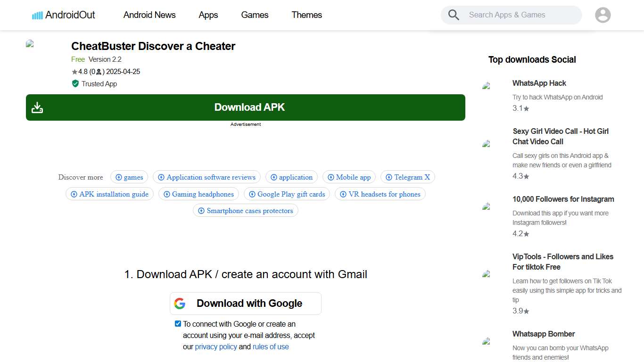This screenshot has height=362, width=644.
Task: Click the Trusted App green shield icon
Action: pos(75,83)
